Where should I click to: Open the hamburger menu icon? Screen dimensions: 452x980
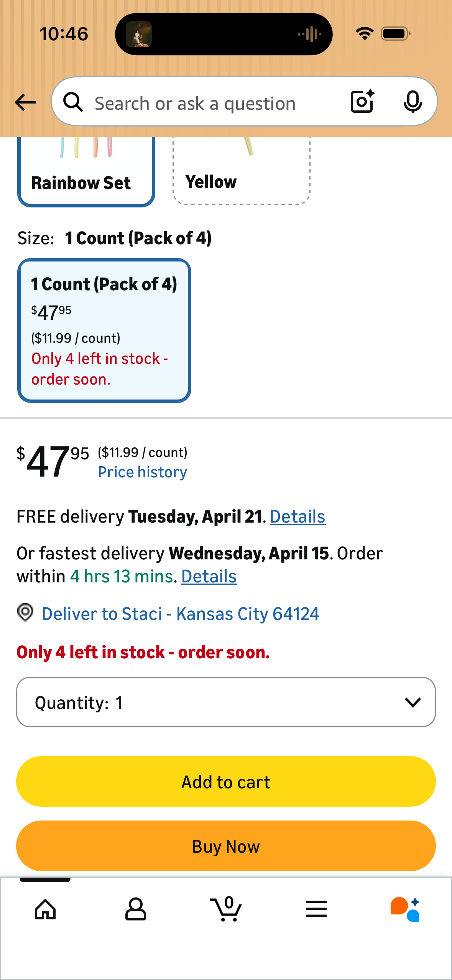(316, 909)
